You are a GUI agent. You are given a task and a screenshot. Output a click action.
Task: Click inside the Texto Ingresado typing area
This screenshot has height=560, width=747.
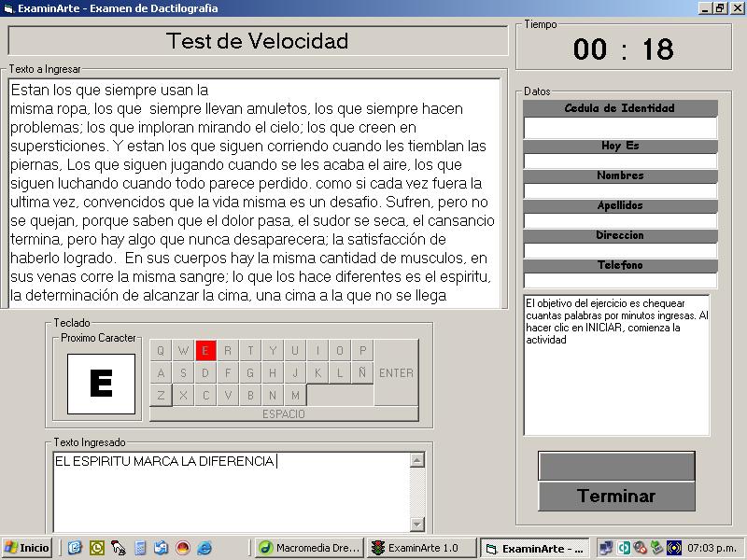coord(232,492)
